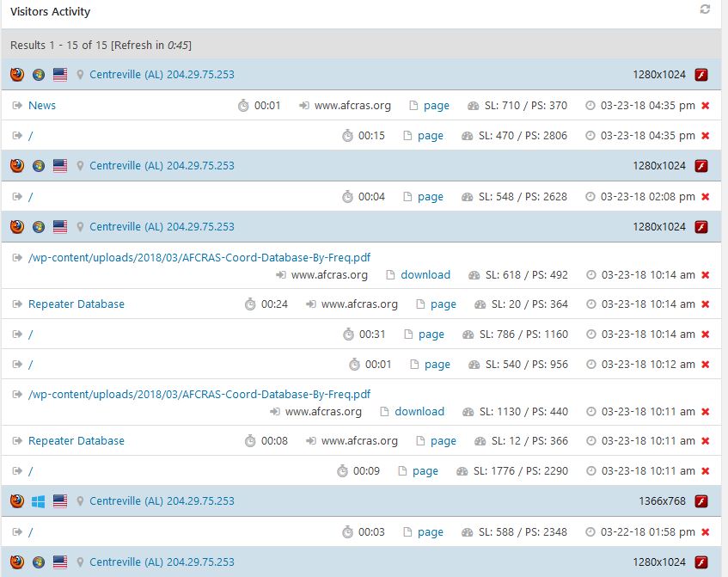Click the Firefox browser icon in the first visitor row
Screen dimensions: 728x577
pos(17,75)
